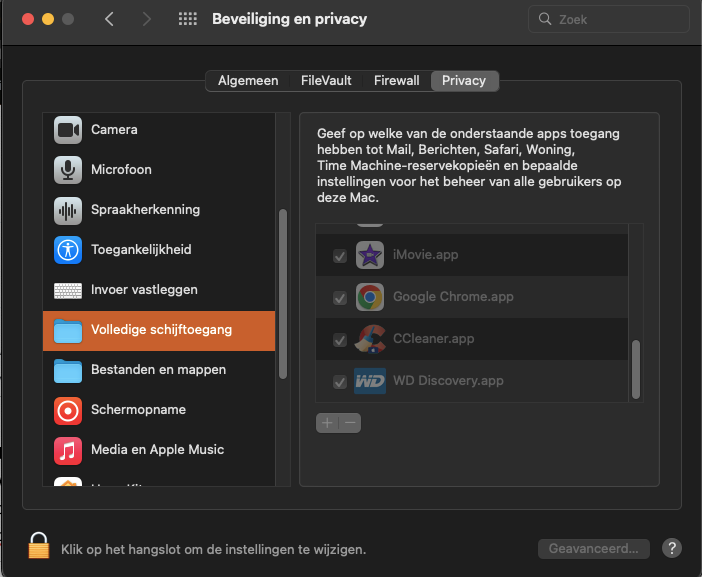
Task: Select the Volledige schijftoegang label text
Action: [161, 329]
